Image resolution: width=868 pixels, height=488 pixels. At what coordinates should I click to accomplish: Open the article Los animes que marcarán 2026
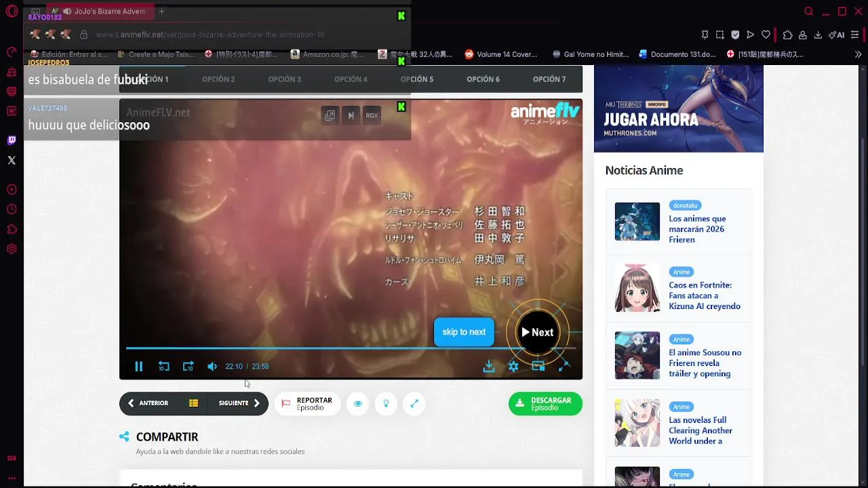pos(697,229)
